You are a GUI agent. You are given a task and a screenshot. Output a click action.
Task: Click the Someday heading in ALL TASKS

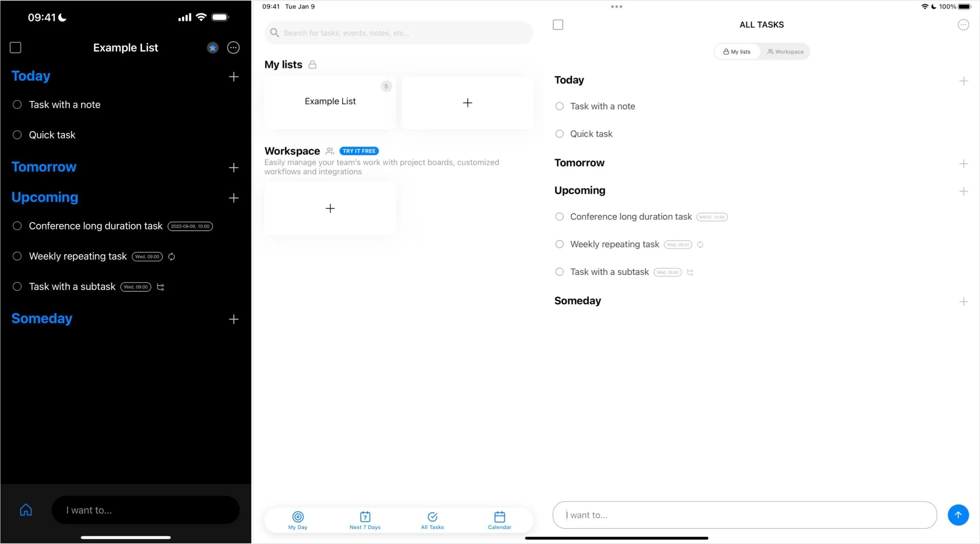[x=577, y=301]
